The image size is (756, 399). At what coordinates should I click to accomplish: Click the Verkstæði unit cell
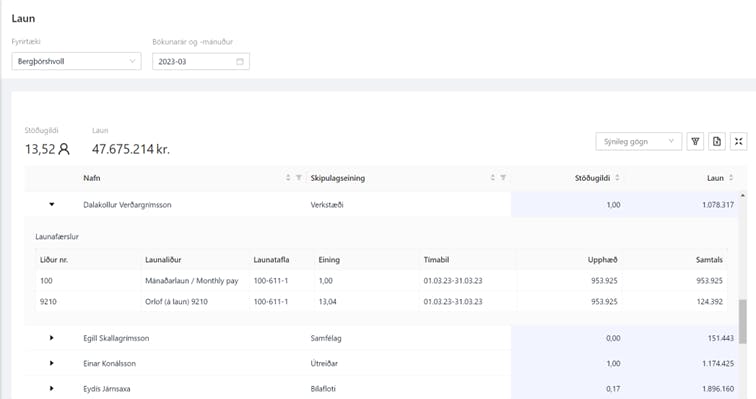pos(327,205)
